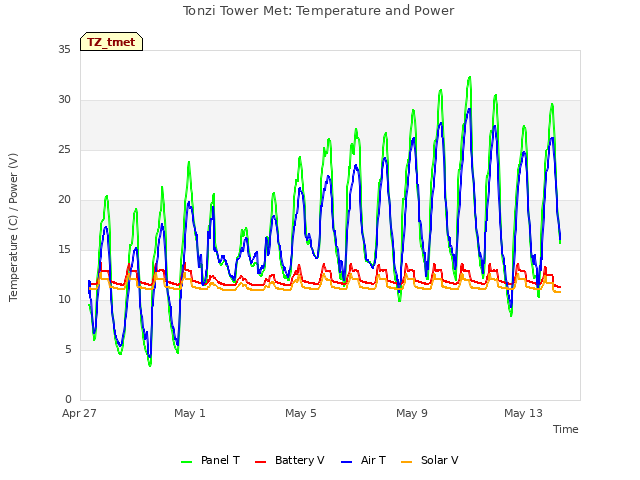Viewport: 640px width, 480px height.
Task: Click the Time axis label
Action: point(566,429)
